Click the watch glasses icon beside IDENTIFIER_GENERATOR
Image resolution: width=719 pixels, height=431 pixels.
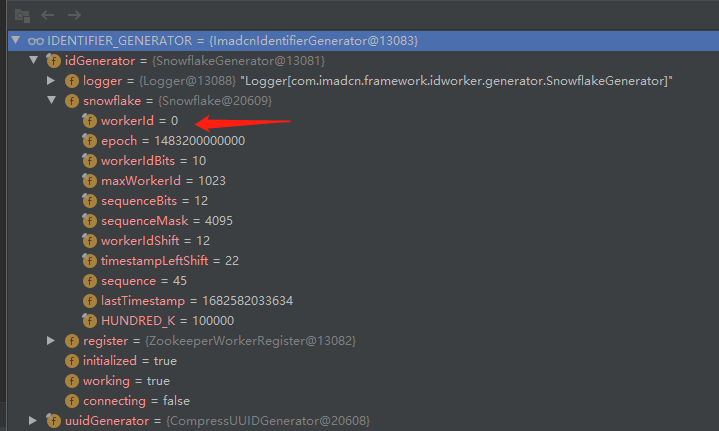34,40
